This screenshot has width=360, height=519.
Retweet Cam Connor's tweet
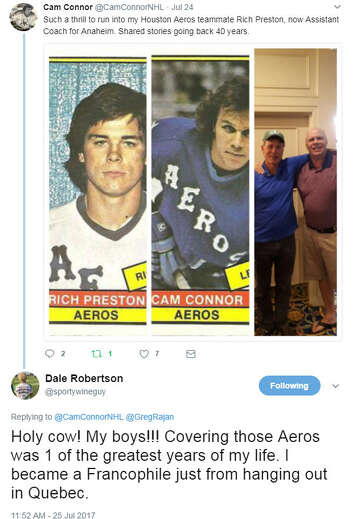[x=97, y=354]
